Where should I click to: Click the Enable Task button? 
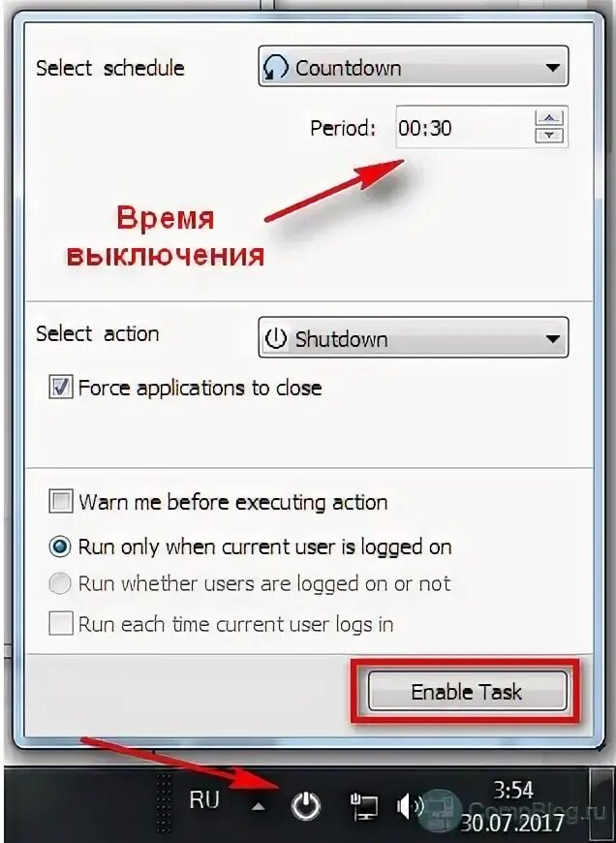467,691
